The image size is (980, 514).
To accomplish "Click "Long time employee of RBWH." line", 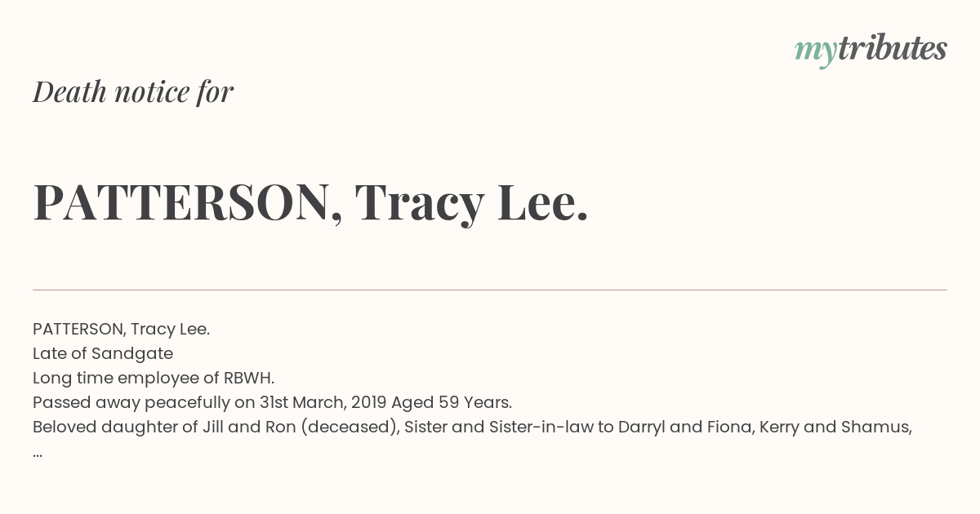I will pos(154,379).
